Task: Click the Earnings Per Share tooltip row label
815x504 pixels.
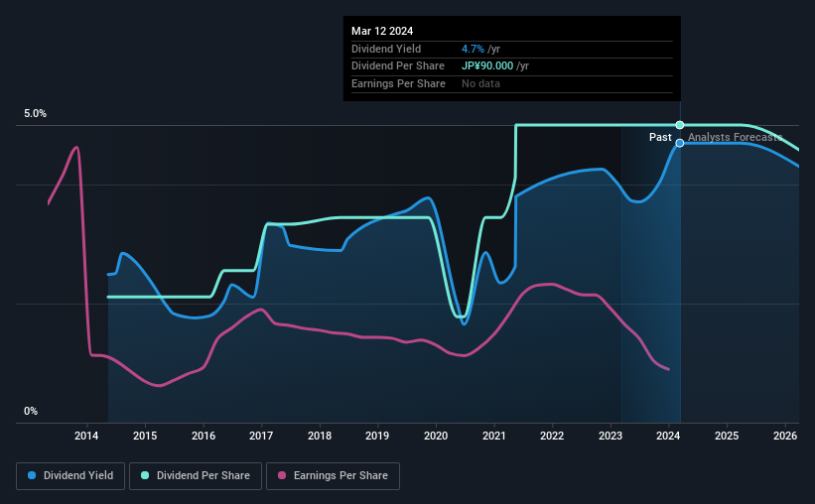Action: click(x=398, y=83)
